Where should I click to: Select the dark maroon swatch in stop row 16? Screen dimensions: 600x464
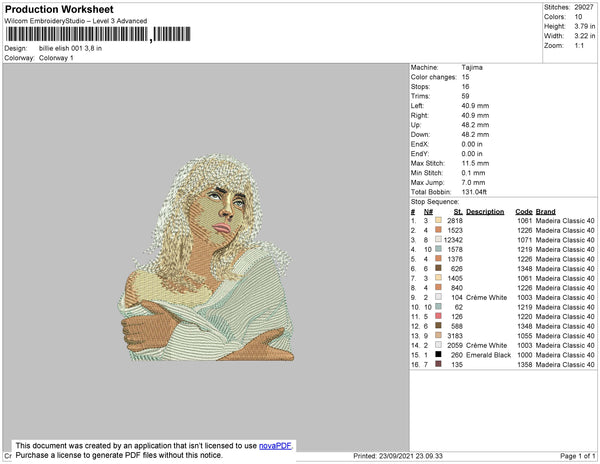(x=438, y=364)
